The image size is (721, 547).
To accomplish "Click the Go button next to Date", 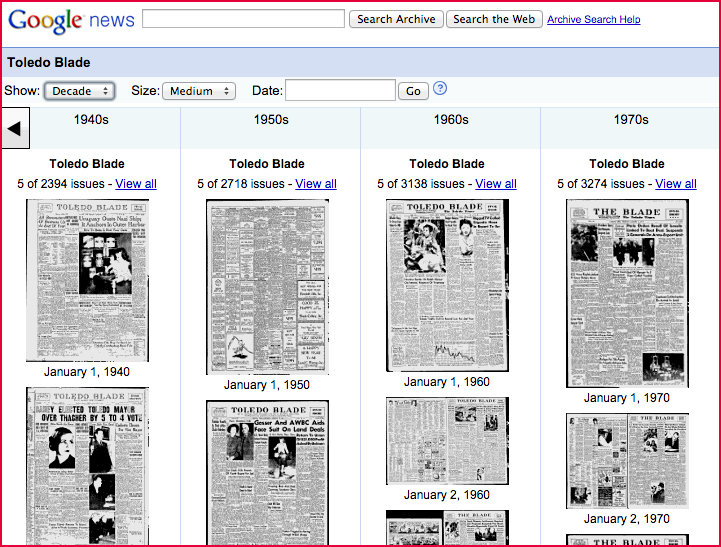I will click(x=413, y=91).
